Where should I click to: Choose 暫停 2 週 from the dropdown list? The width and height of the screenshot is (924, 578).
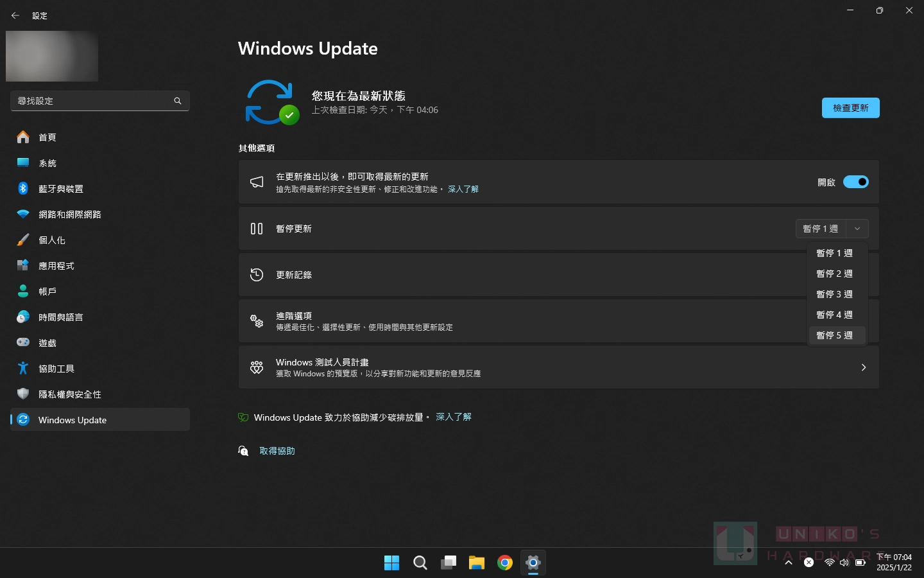coord(837,274)
